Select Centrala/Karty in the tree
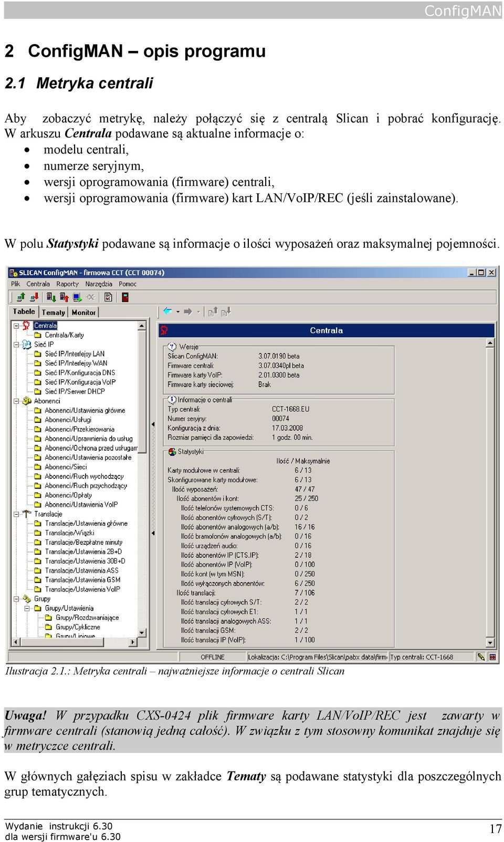 click(64, 335)
